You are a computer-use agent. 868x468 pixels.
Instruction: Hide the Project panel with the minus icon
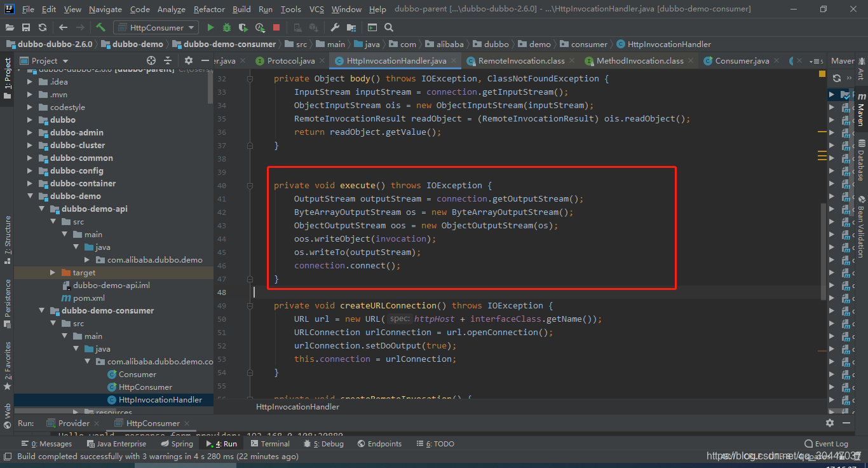coord(206,60)
